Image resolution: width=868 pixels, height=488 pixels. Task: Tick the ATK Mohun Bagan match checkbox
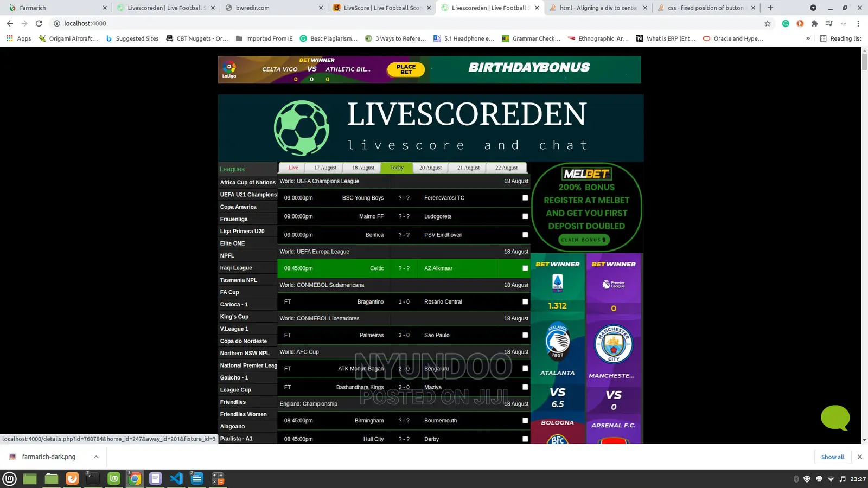click(x=525, y=369)
